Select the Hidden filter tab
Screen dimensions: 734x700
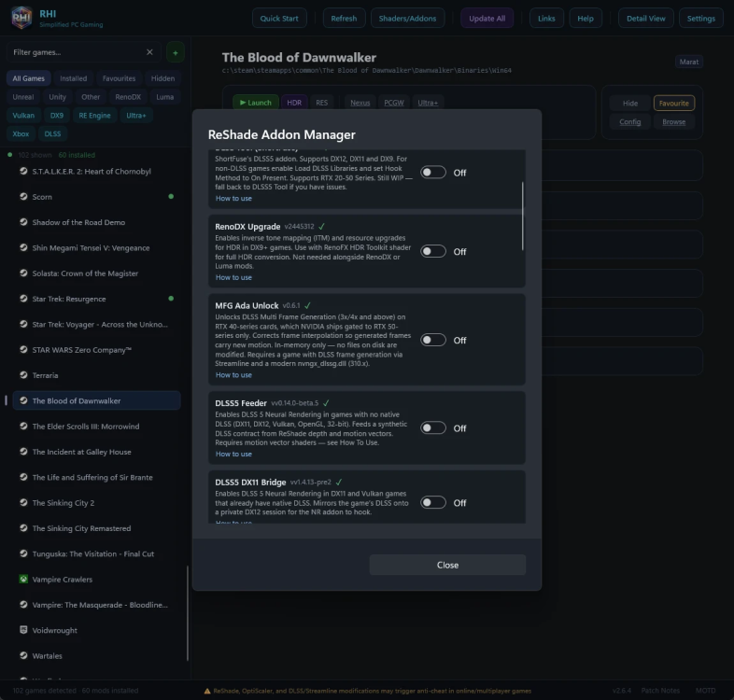[162, 78]
